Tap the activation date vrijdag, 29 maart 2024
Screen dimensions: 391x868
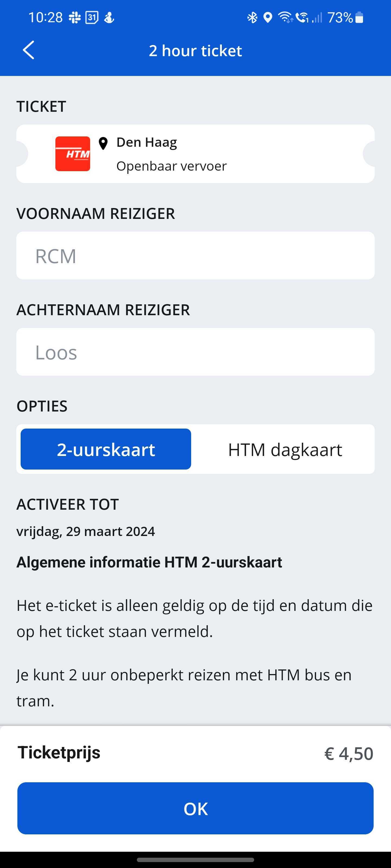tap(86, 531)
